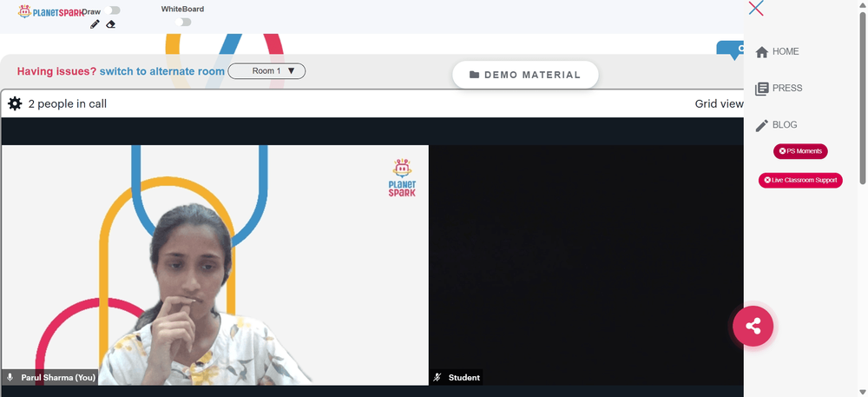This screenshot has height=397, width=868.
Task: Click 'Having issues?' text
Action: click(56, 71)
